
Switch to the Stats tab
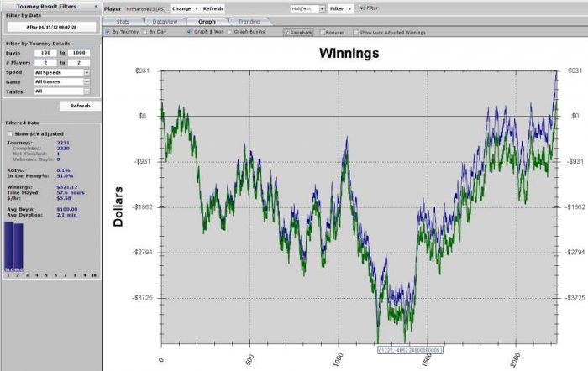(x=123, y=22)
